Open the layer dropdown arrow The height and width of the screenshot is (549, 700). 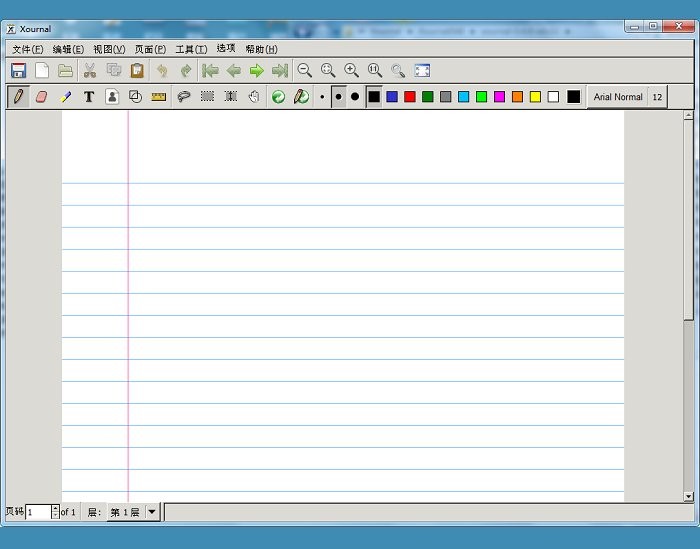pos(152,512)
